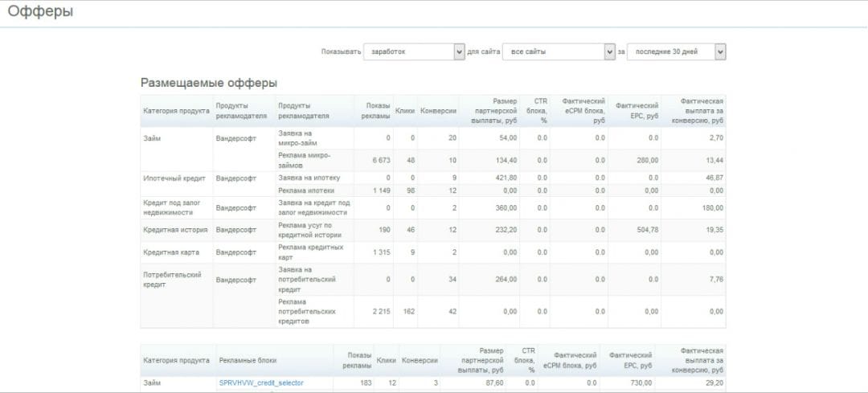Select the impressions value "6 673"
868x393 pixels.
pos(380,160)
